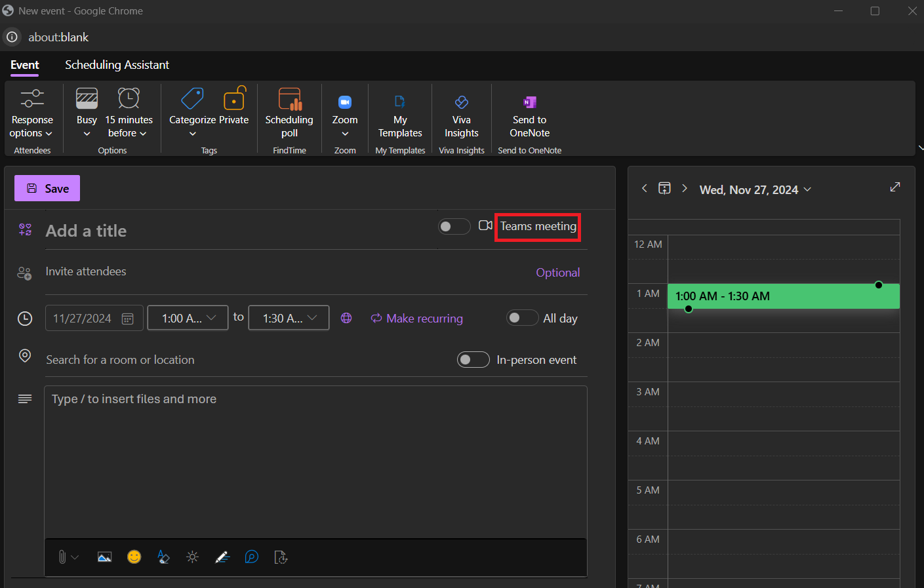This screenshot has width=924, height=588.
Task: Click the Teams meeting label
Action: coord(538,226)
